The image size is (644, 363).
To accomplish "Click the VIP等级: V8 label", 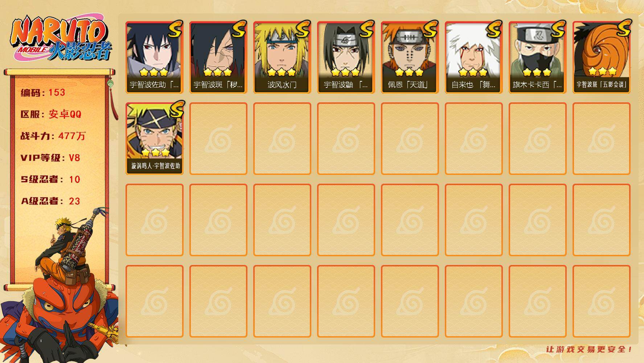I will (x=50, y=158).
